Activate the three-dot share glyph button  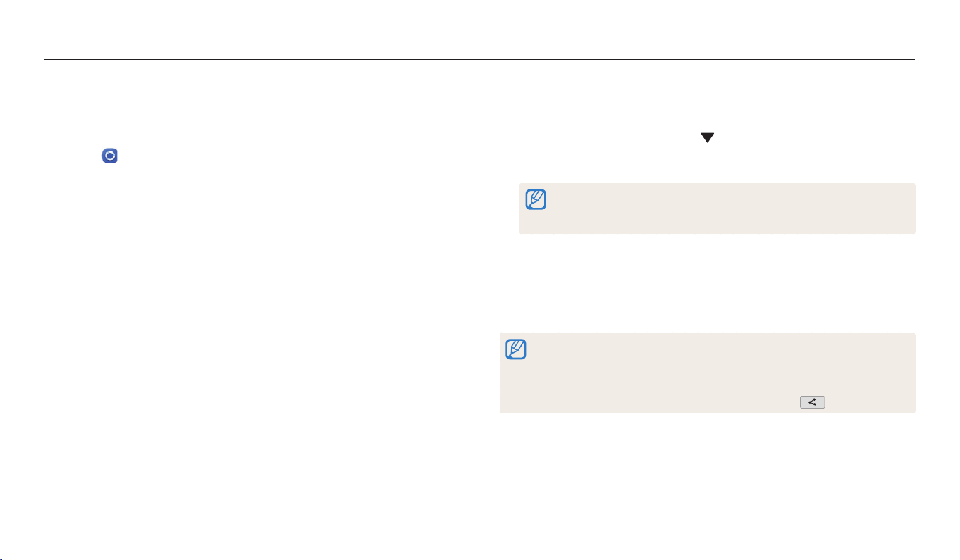812,402
